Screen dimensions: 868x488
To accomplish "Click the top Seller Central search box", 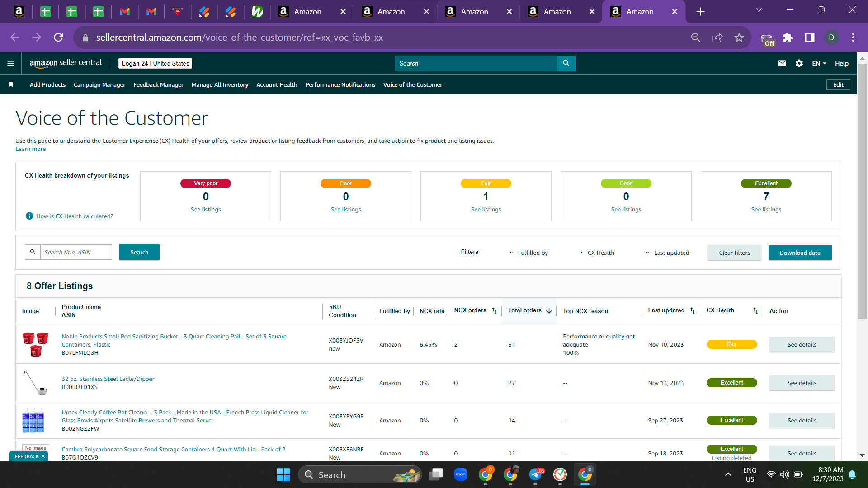I will (476, 63).
